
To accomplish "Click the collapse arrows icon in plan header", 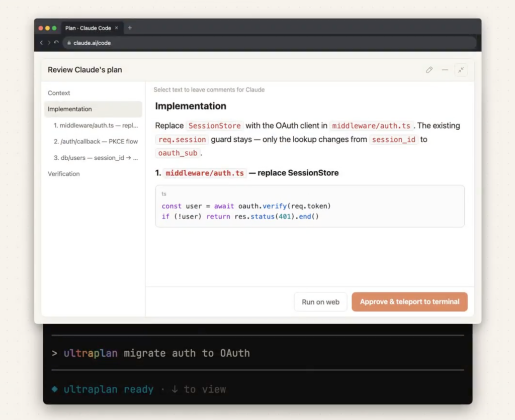I will [x=461, y=70].
